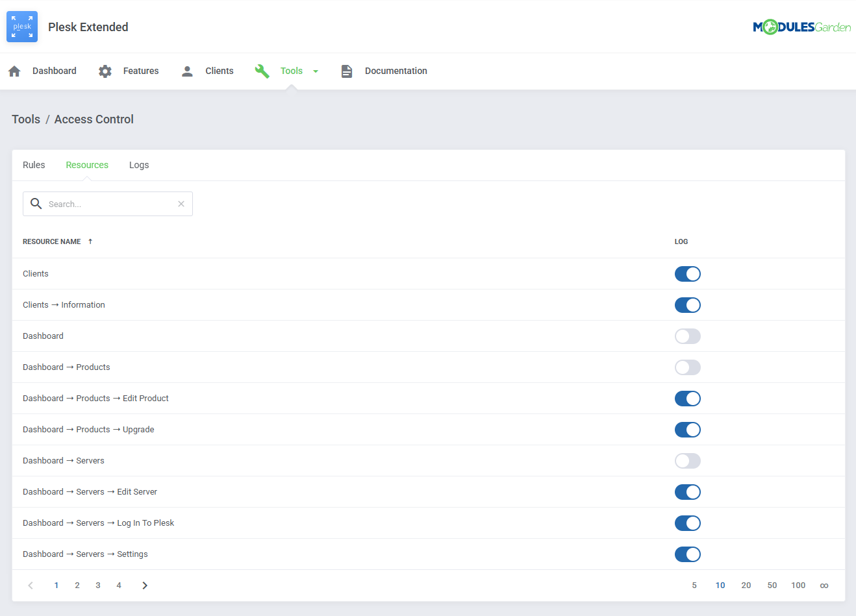Clear the search field using the X icon
This screenshot has width=856, height=616.
181,203
